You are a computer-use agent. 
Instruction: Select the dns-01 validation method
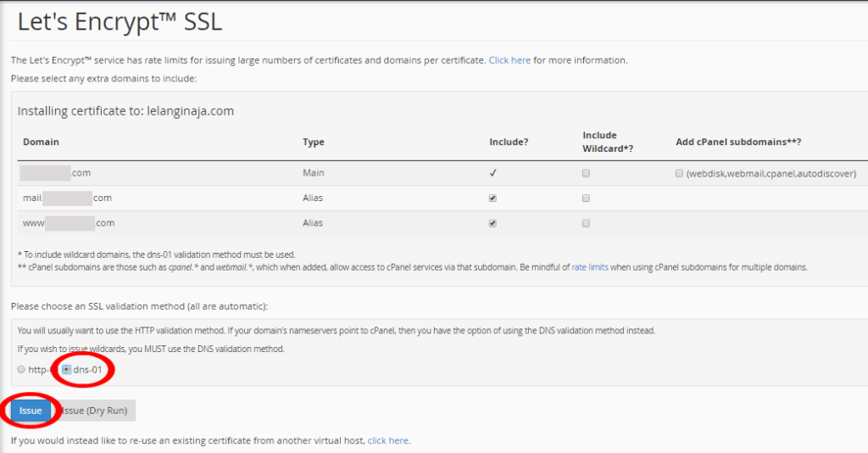pos(67,370)
